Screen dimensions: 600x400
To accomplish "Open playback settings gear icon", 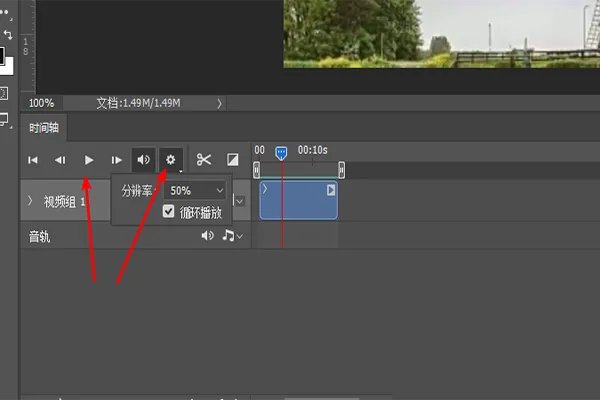I will 171,160.
